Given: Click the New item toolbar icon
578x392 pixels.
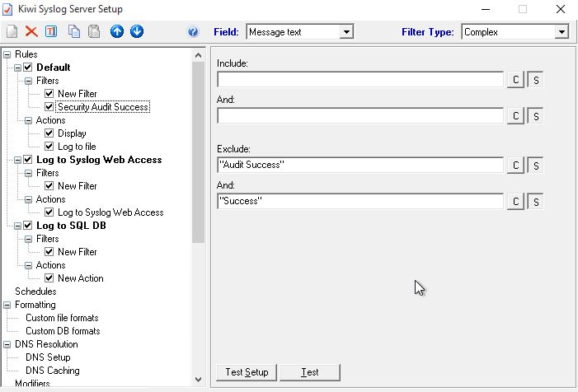Looking at the screenshot, I should coord(12,31).
